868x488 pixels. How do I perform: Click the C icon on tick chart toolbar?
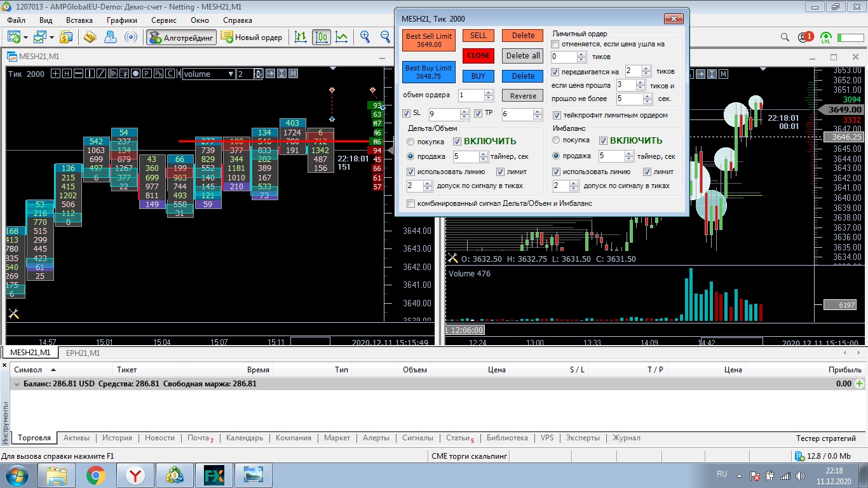170,74
